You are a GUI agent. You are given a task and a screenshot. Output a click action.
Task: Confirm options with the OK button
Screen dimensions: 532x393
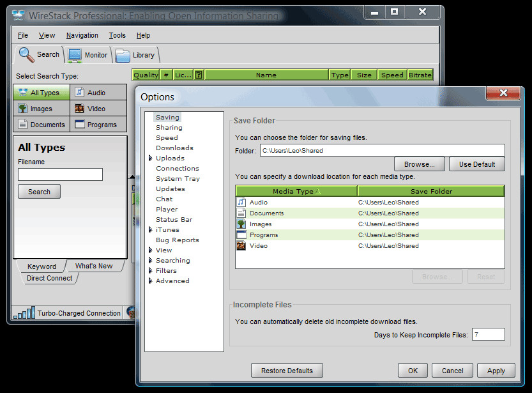coord(413,371)
